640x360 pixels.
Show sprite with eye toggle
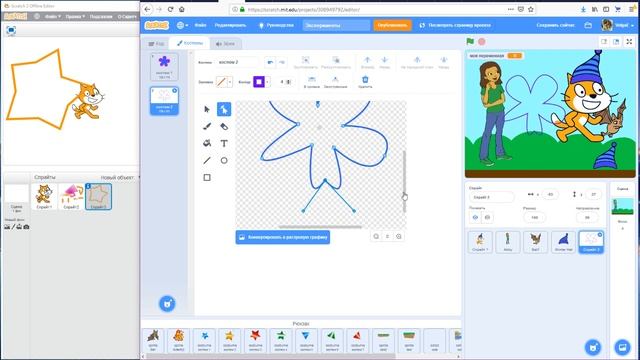pos(475,218)
